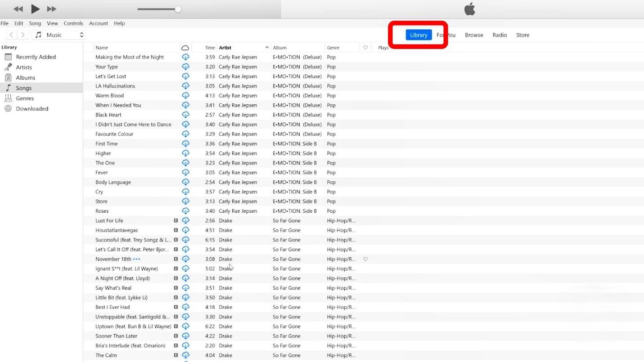Download Houstatlantavegas from iCloud
The width and height of the screenshot is (644, 362).
[185, 230]
